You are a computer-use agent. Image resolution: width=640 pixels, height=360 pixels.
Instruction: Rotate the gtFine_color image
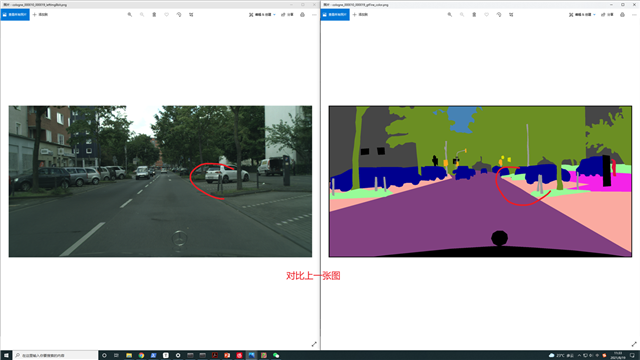[x=499, y=15]
